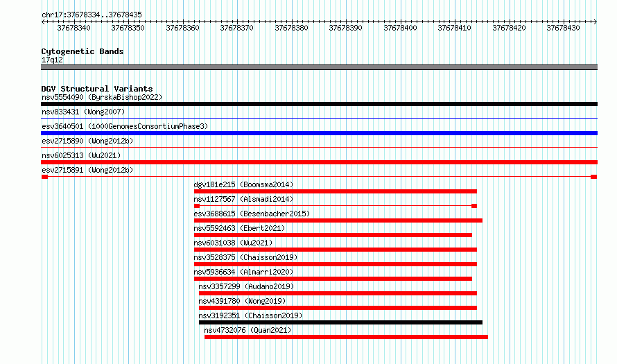Click the red bar for esv3688615
617x364 pixels.
tap(338, 220)
